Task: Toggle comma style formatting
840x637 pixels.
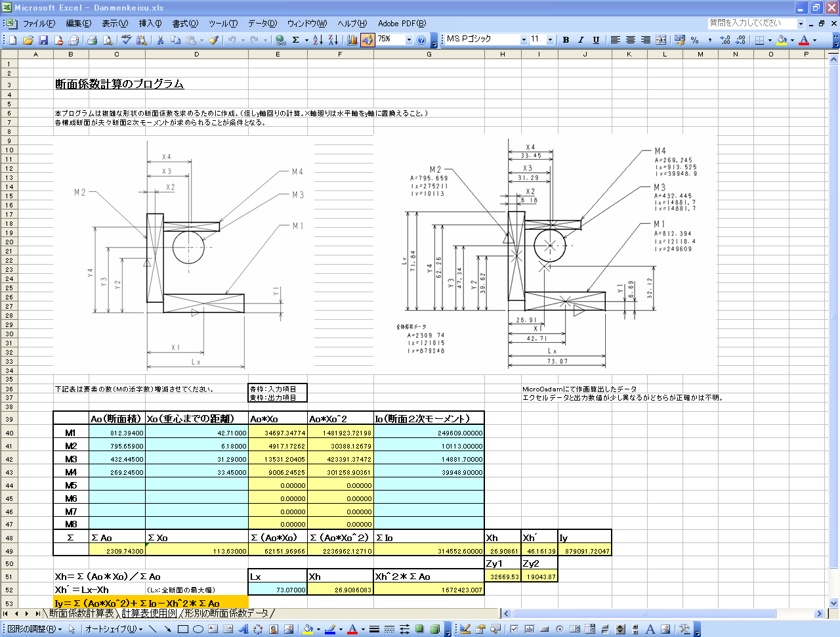Action: [x=710, y=40]
